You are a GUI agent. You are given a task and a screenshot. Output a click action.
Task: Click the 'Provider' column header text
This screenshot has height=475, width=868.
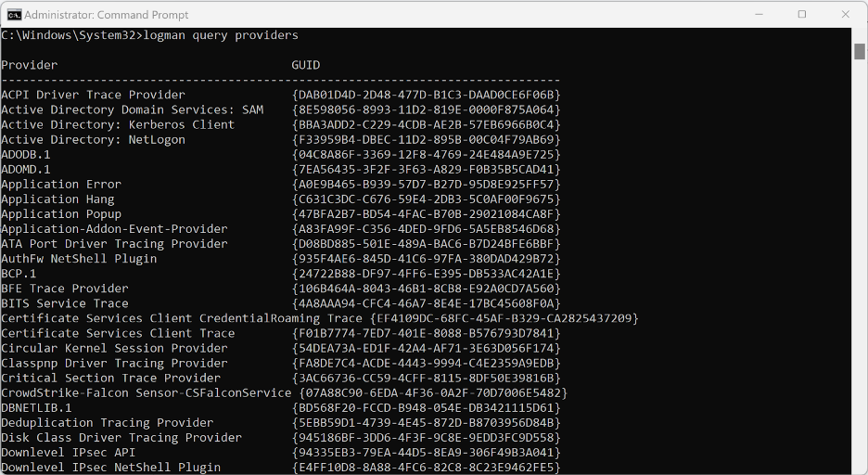point(30,65)
